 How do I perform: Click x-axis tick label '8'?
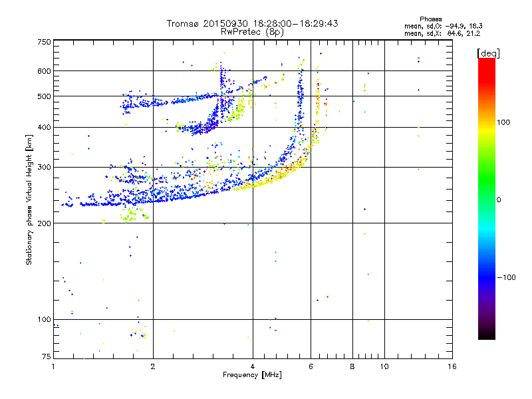tap(352, 366)
